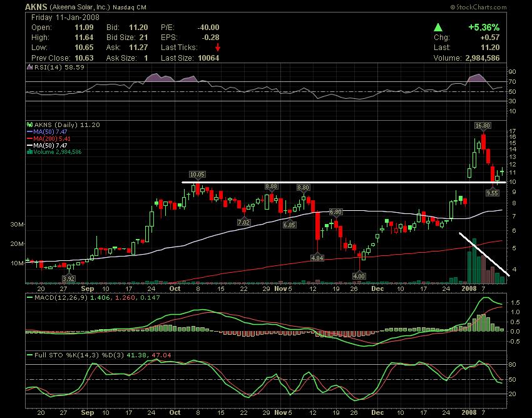The height and width of the screenshot is (418, 532).
Task: Click the 16.80 peak price label
Action: tap(483, 126)
